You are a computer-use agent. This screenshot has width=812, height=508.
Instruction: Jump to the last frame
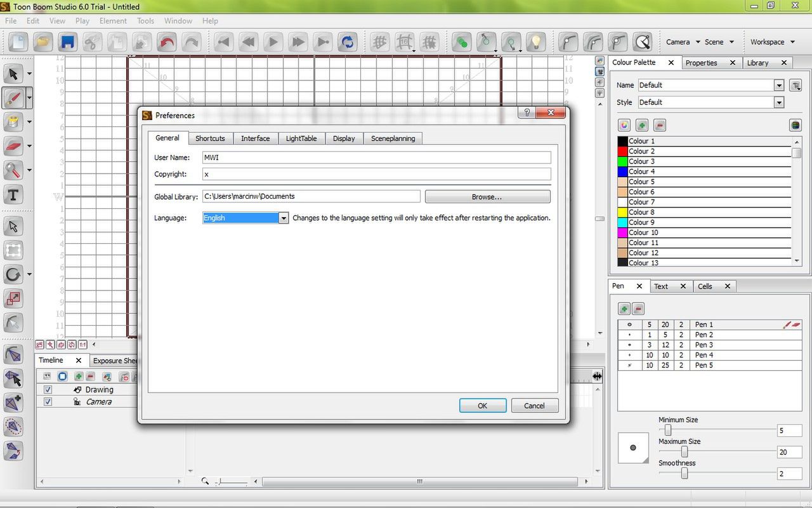click(x=322, y=42)
